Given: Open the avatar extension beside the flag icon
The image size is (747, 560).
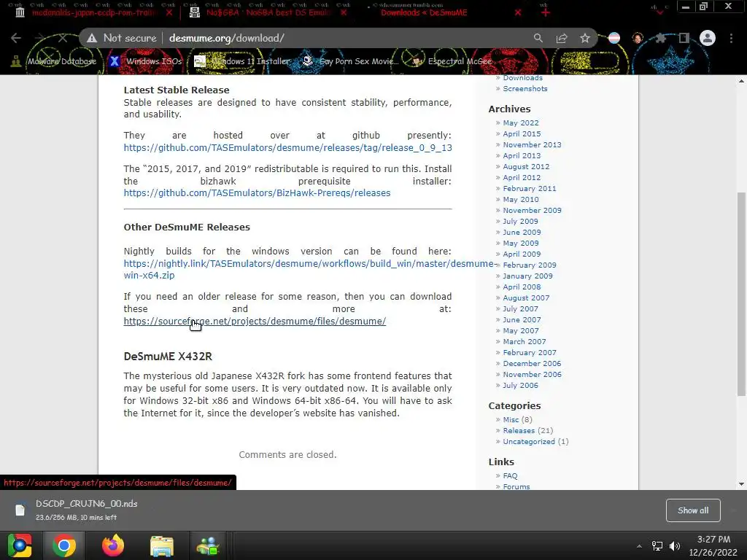Looking at the screenshot, I should [638, 38].
